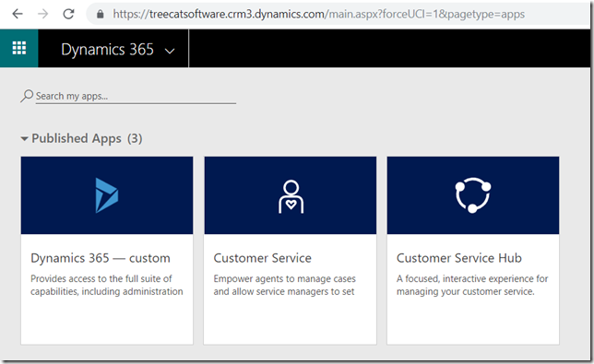The width and height of the screenshot is (594, 364).
Task: Click 'Provides access to the full suite' description
Action: pyautogui.click(x=107, y=285)
